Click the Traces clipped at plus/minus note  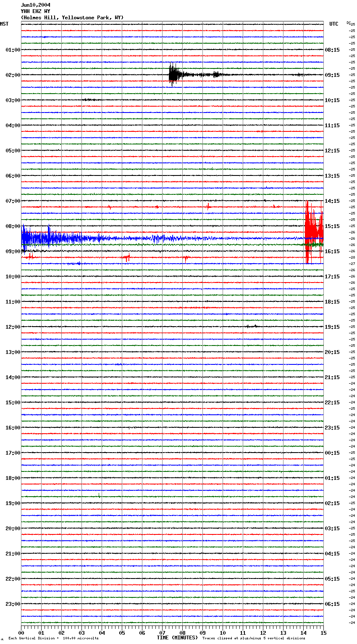[x=254, y=639]
